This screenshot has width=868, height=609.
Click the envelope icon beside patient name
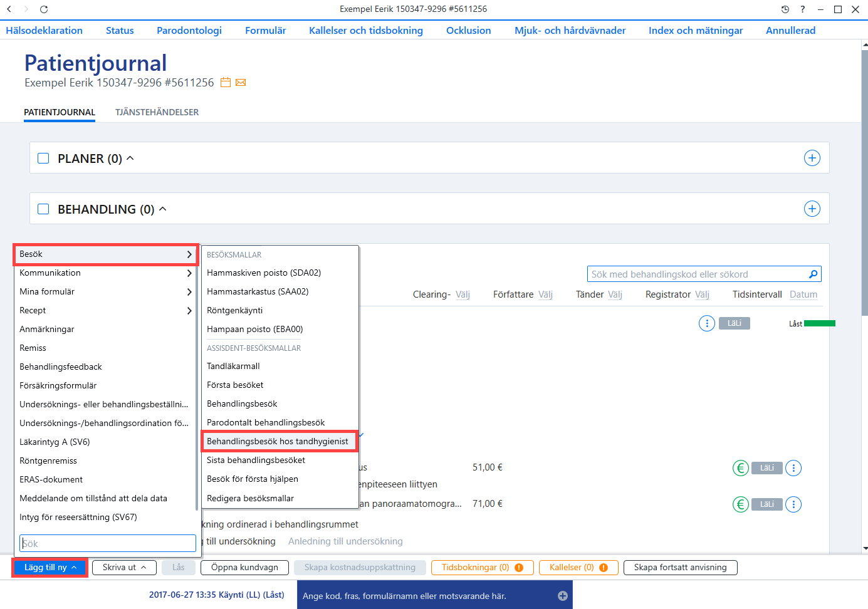[241, 83]
